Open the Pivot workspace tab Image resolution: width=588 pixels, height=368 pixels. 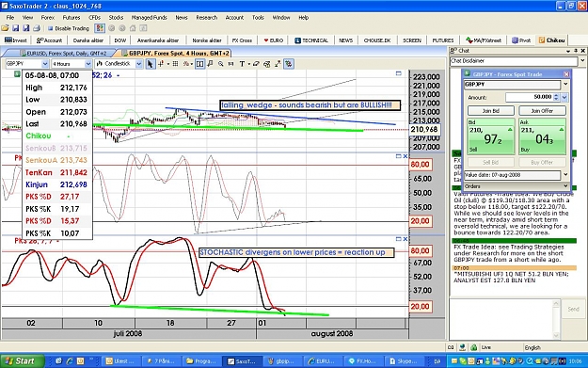521,40
